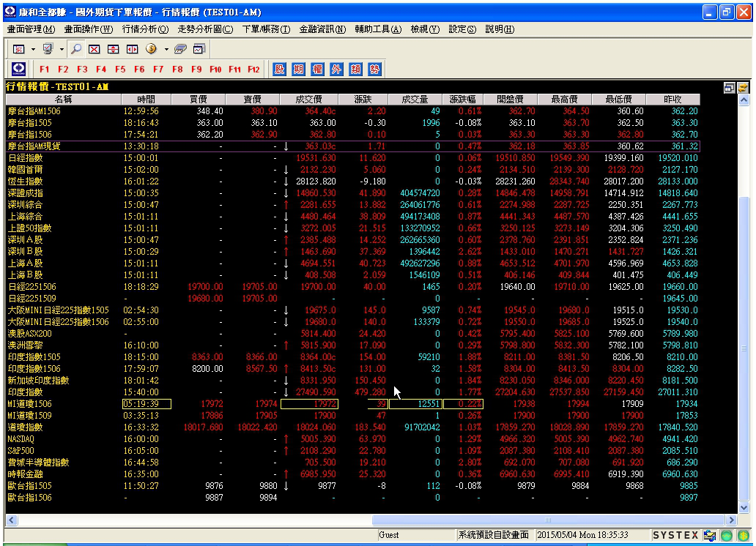Select the F3 shortcut button
Screen dimensions: 756x546
tap(83, 70)
